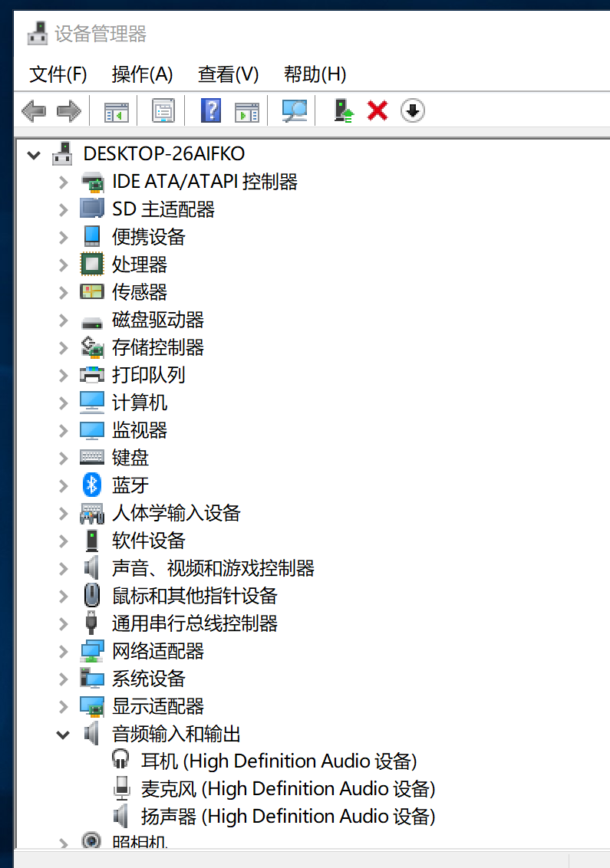Click the 打印队列 printer icon
The width and height of the screenshot is (610, 868).
[92, 375]
